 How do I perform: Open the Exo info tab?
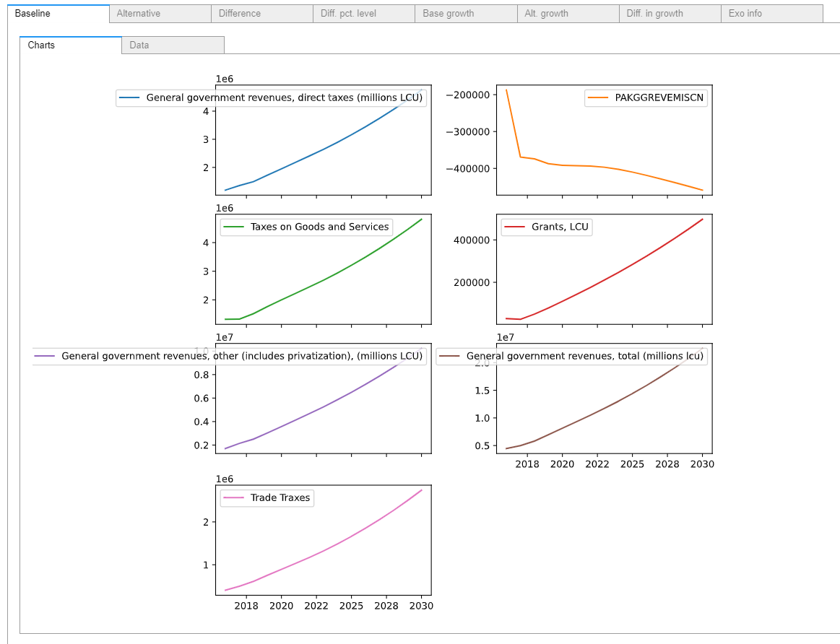(771, 14)
